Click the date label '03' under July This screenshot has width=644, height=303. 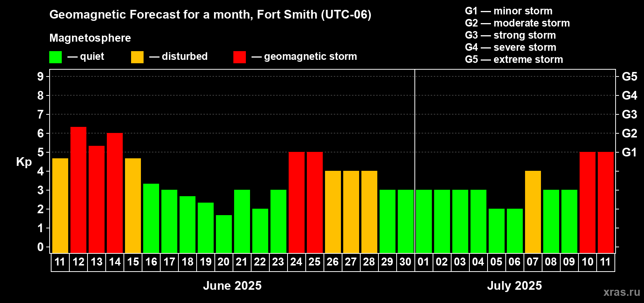pyautogui.click(x=460, y=262)
